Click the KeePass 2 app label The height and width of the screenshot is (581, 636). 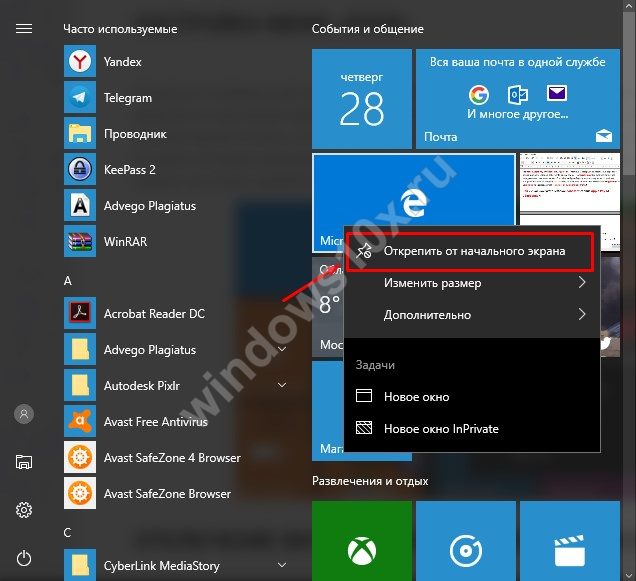pos(129,170)
